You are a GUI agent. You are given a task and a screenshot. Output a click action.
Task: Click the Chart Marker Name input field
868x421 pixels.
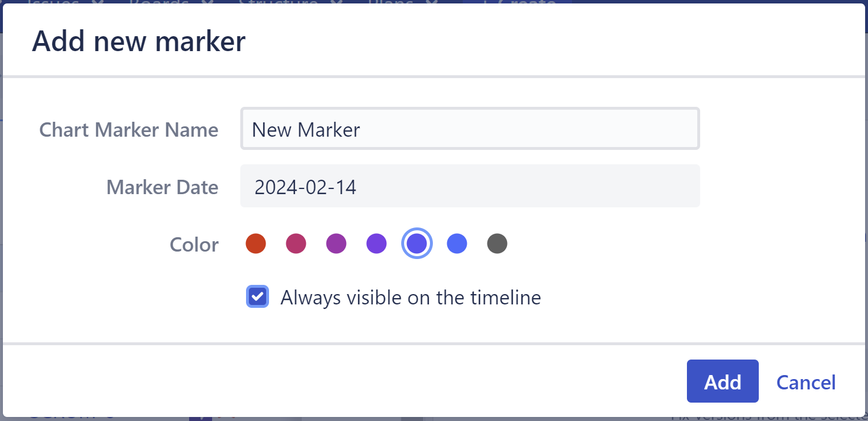tap(470, 129)
